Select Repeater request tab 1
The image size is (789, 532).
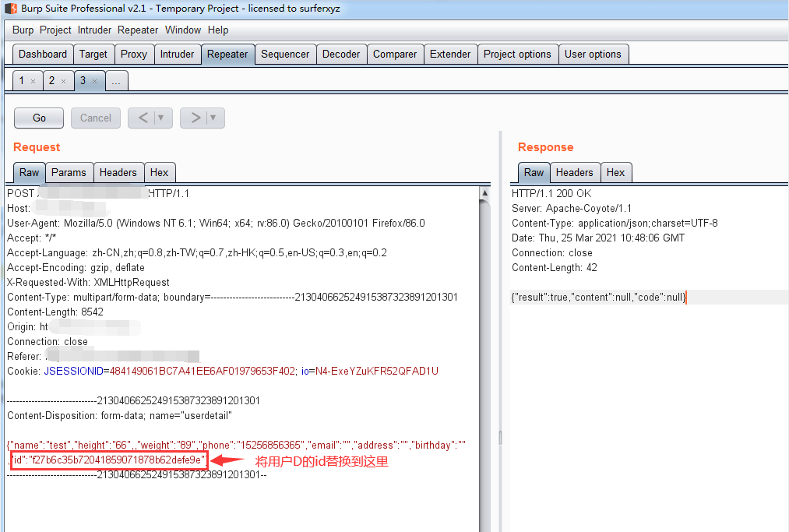point(22,80)
